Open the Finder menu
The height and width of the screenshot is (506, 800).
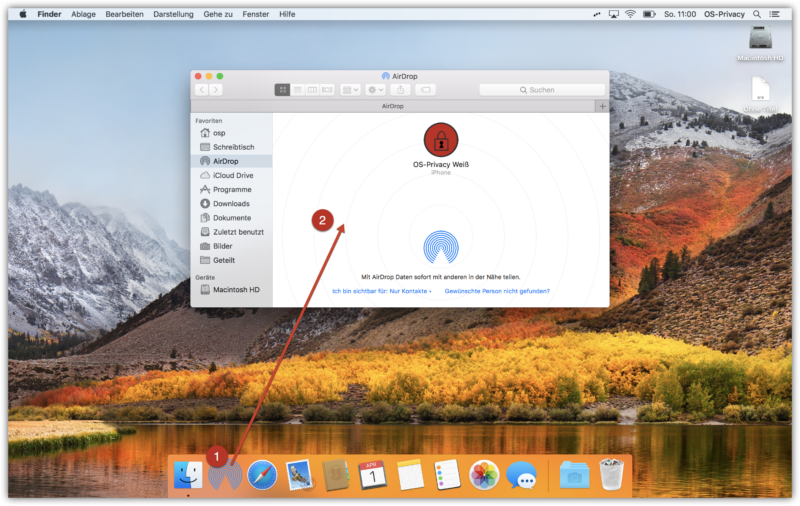click(x=49, y=14)
